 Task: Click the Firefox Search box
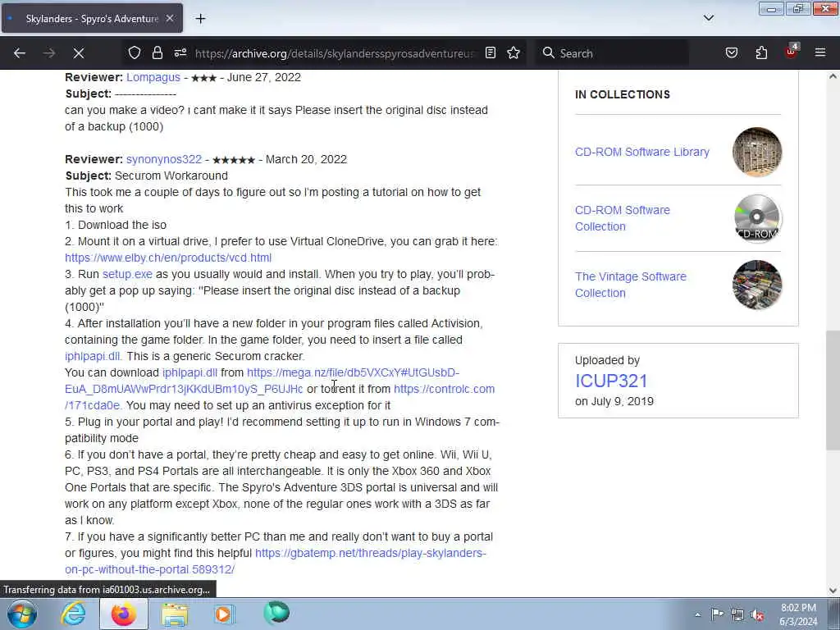612,53
